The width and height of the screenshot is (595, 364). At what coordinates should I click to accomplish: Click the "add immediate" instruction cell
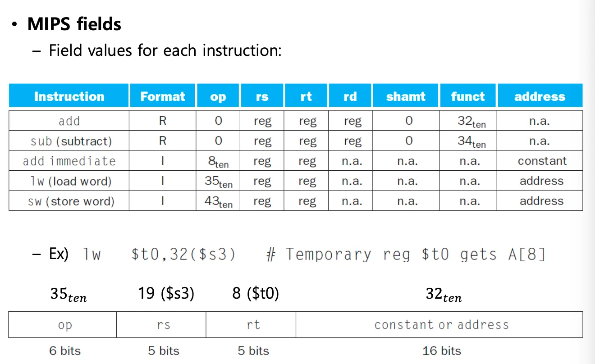pos(69,161)
